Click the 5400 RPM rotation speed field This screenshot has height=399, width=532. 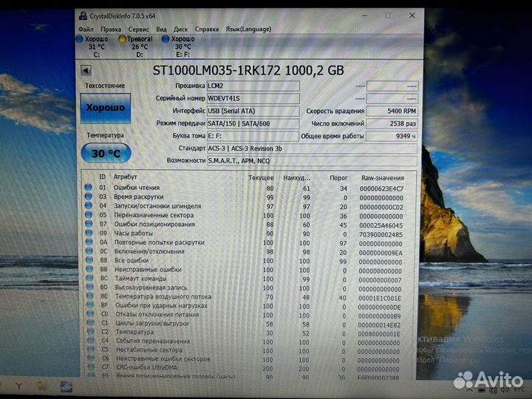coord(392,111)
